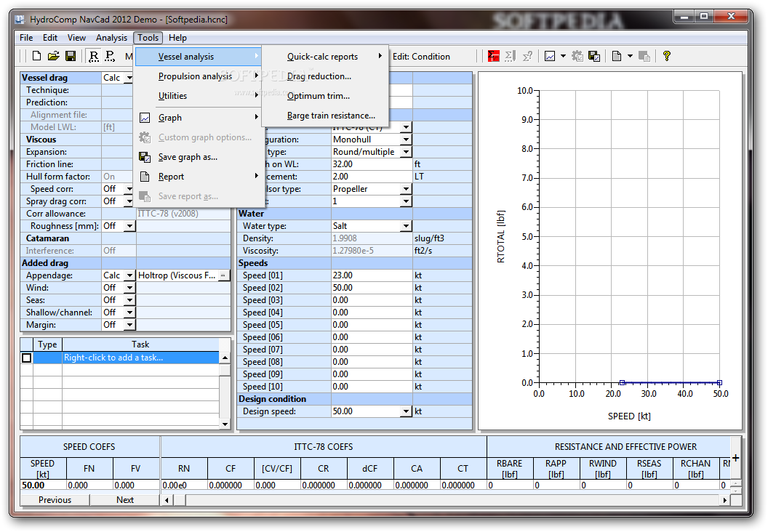Tick the task list checkbox
The height and width of the screenshot is (532, 768).
click(x=26, y=358)
